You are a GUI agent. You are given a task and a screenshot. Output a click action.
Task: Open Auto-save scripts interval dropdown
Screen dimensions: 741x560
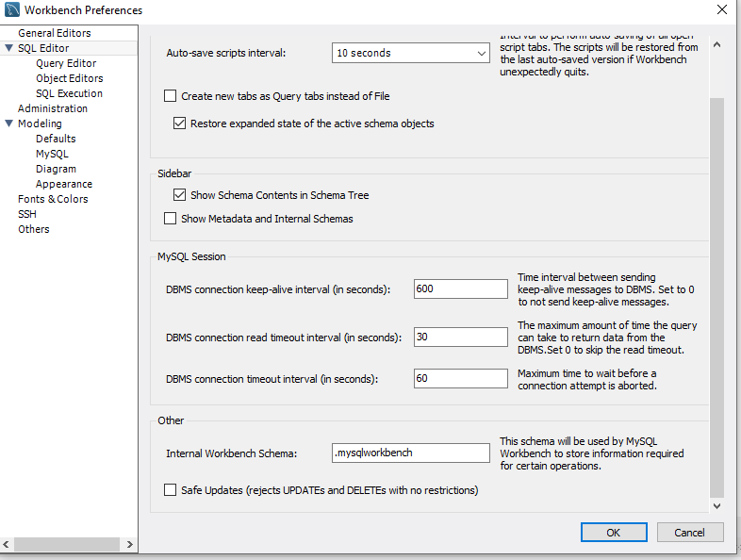tap(411, 53)
